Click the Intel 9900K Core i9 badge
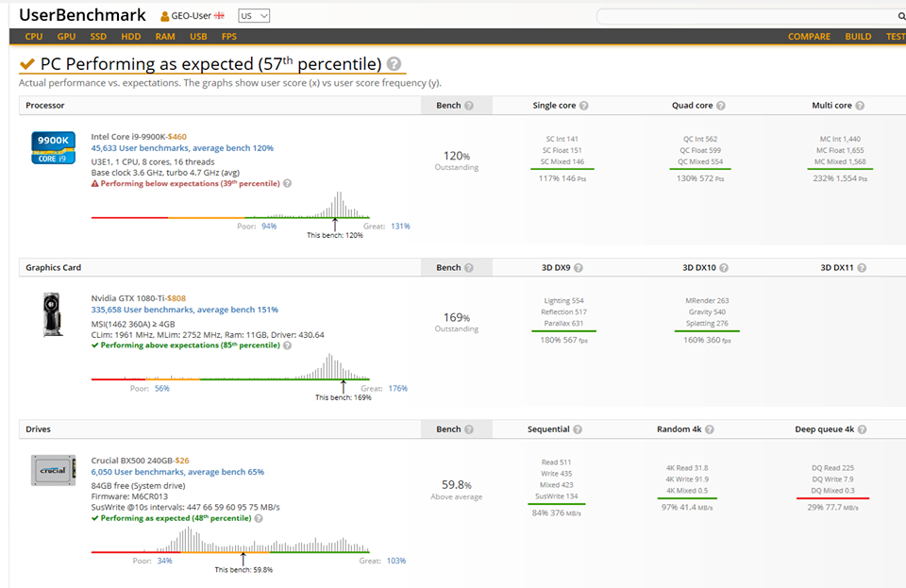The height and width of the screenshot is (588, 906). [53, 148]
